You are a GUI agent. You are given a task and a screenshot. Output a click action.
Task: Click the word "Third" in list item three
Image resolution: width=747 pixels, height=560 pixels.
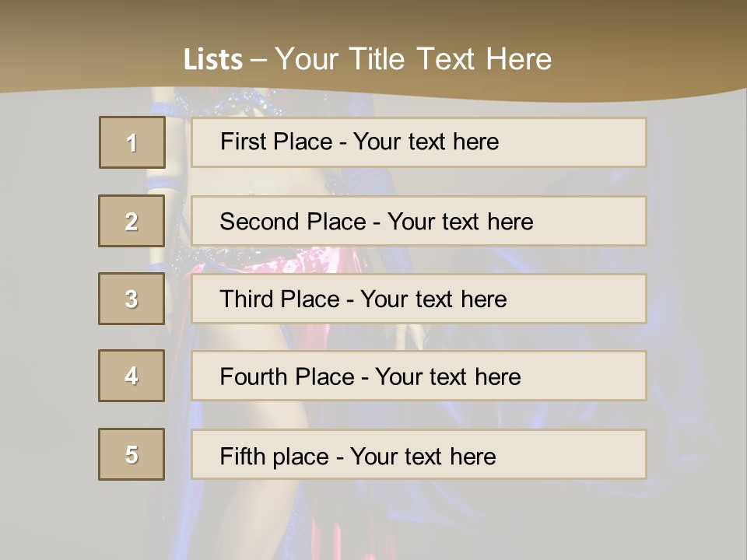click(247, 299)
